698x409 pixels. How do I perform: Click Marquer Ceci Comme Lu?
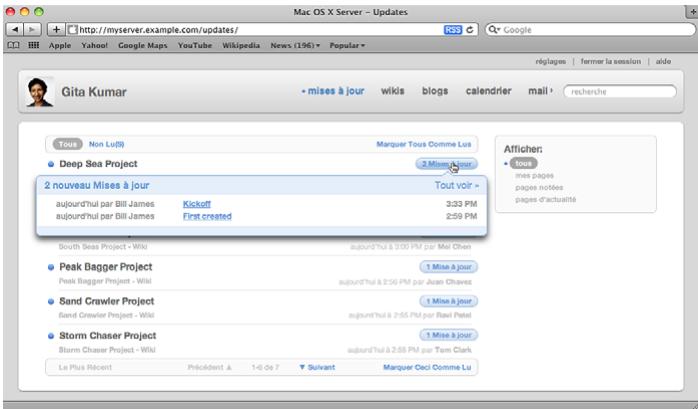coord(427,368)
